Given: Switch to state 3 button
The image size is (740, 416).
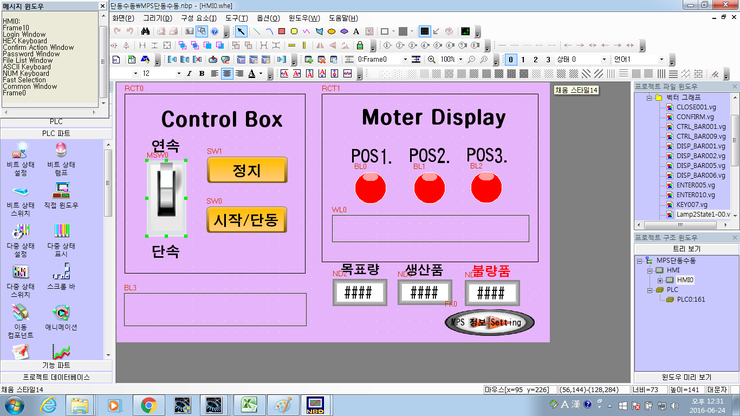Looking at the screenshot, I should [548, 59].
